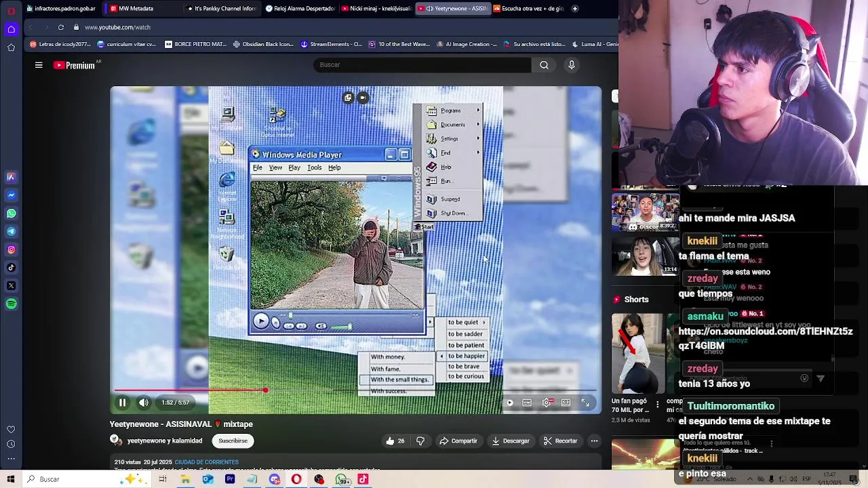Open new browser tab plus button
The image size is (868, 488).
574,9
